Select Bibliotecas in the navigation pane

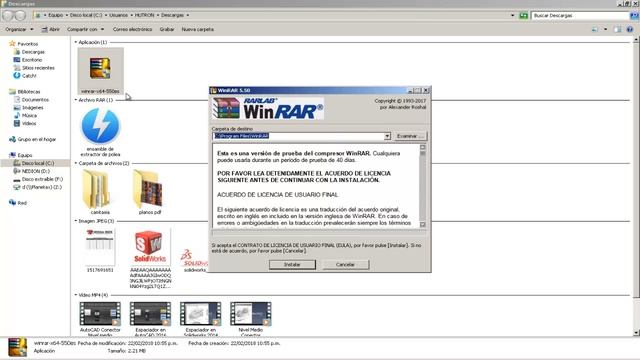(24, 91)
